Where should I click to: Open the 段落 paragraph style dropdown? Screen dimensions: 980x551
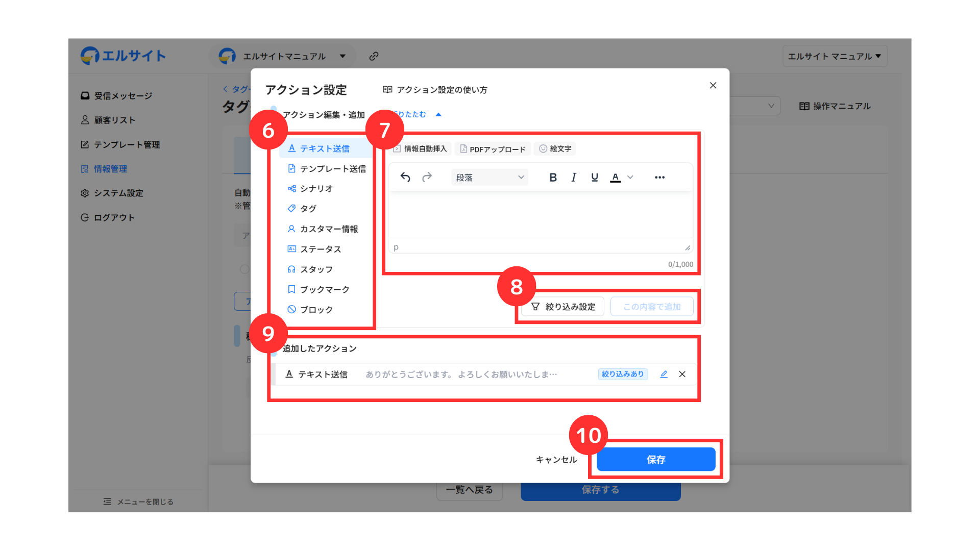(489, 178)
